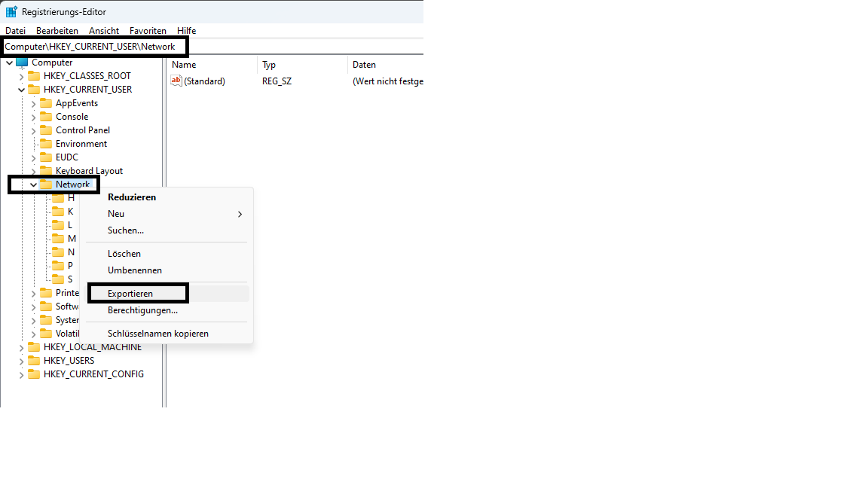868x488 pixels.
Task: Click the Registry Editor app icon in title bar
Action: [11, 12]
